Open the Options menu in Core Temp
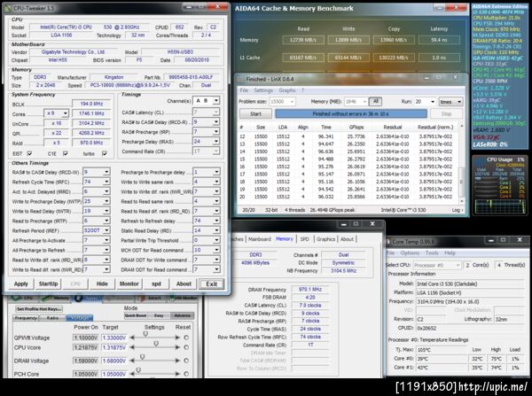This screenshot has width=532, height=396. coord(410,252)
